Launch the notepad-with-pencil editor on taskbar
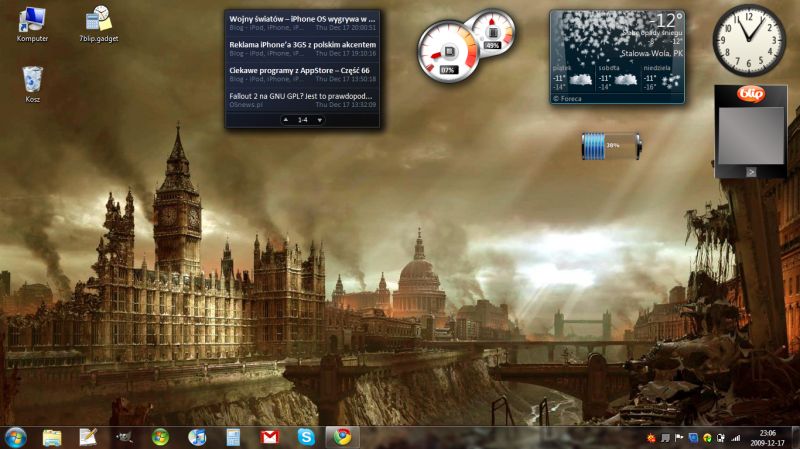 88,437
